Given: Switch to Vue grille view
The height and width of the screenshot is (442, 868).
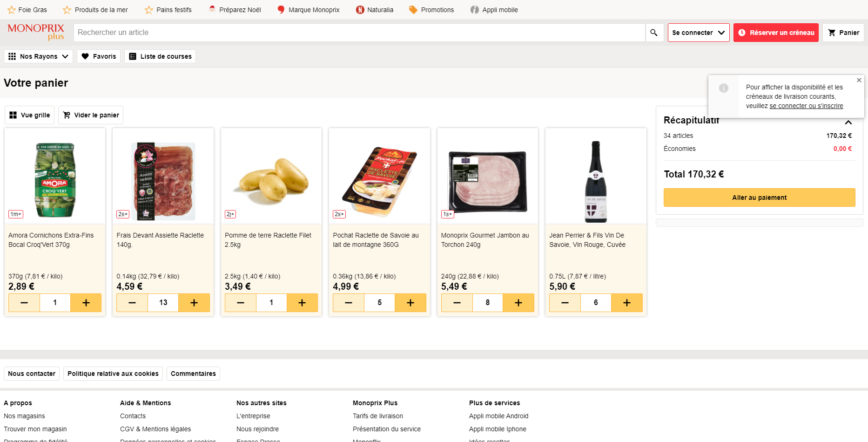Looking at the screenshot, I should pyautogui.click(x=29, y=115).
